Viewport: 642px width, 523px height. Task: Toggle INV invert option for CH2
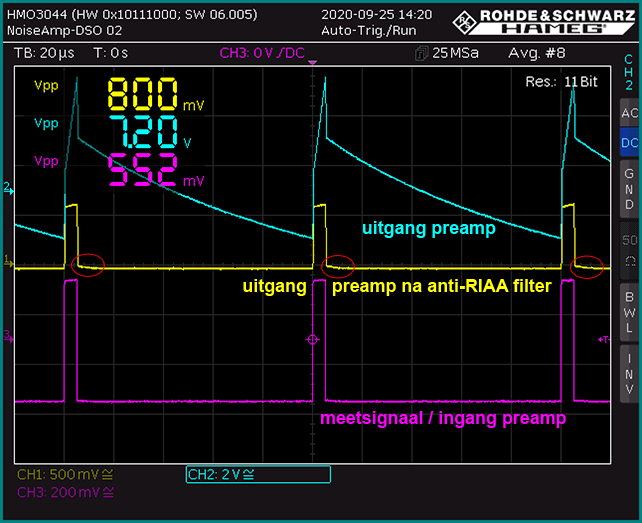(x=629, y=374)
